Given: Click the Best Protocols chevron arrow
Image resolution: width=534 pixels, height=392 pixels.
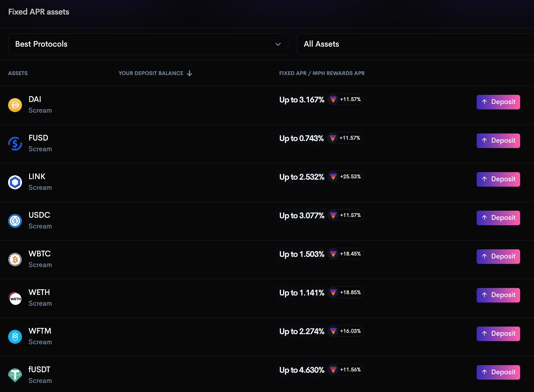Looking at the screenshot, I should click(278, 44).
